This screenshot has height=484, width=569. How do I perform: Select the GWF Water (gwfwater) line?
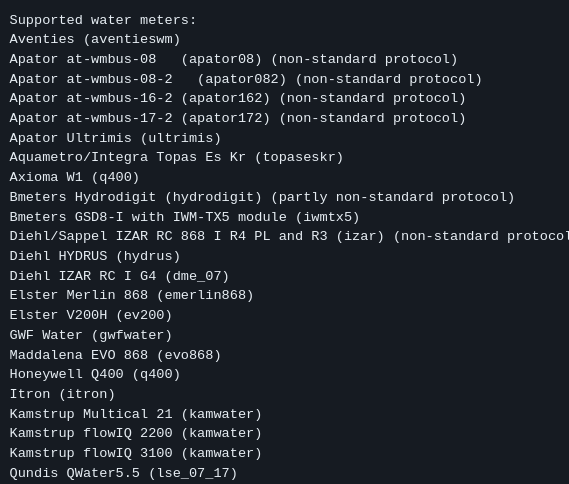click(91, 335)
